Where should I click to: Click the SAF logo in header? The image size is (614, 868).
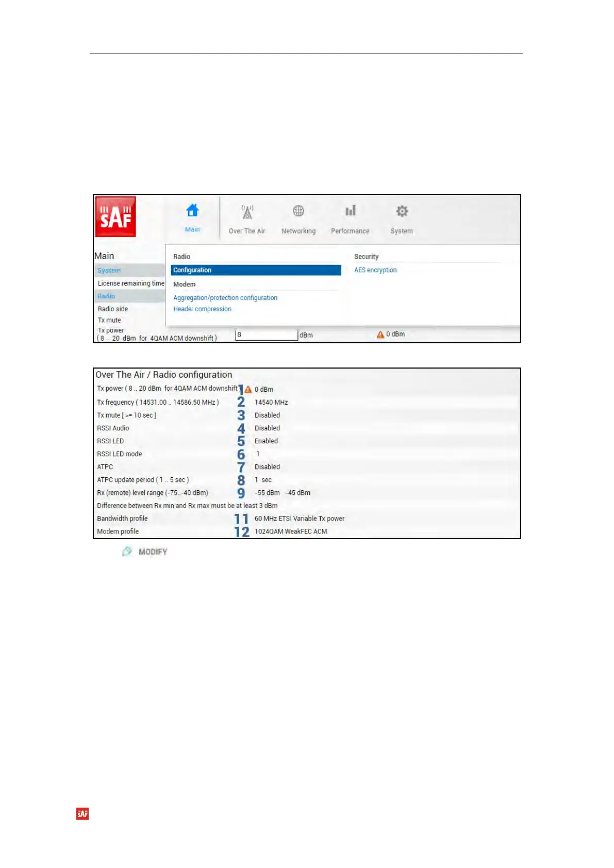[x=115, y=216]
